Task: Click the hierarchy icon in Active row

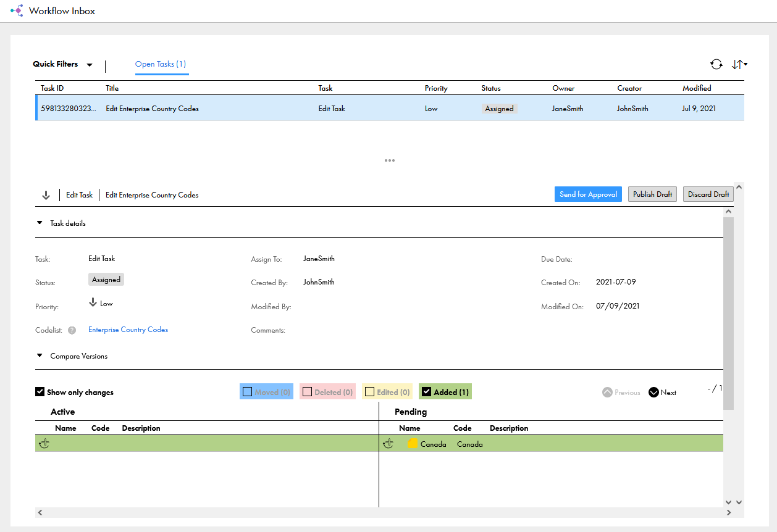Action: (44, 444)
